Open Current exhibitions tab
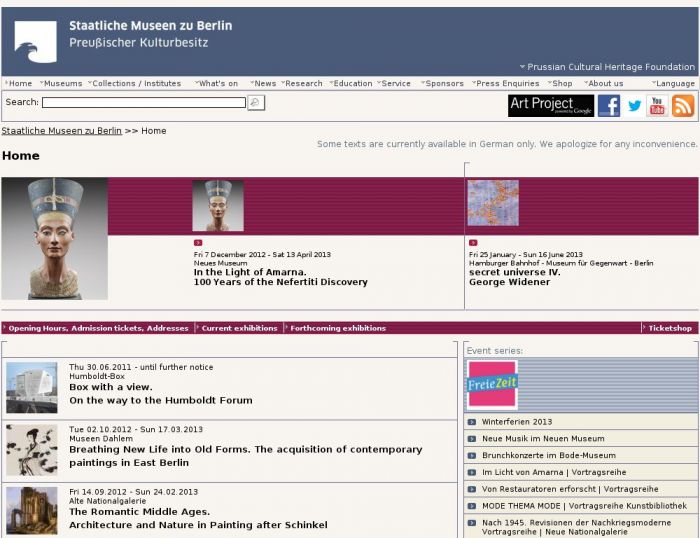 tap(239, 328)
